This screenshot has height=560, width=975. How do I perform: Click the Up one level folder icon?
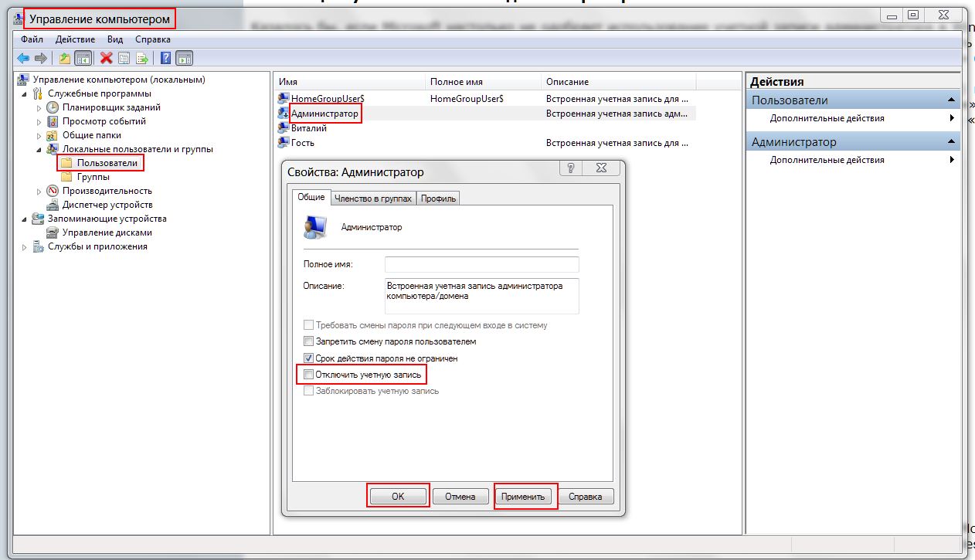(x=66, y=58)
